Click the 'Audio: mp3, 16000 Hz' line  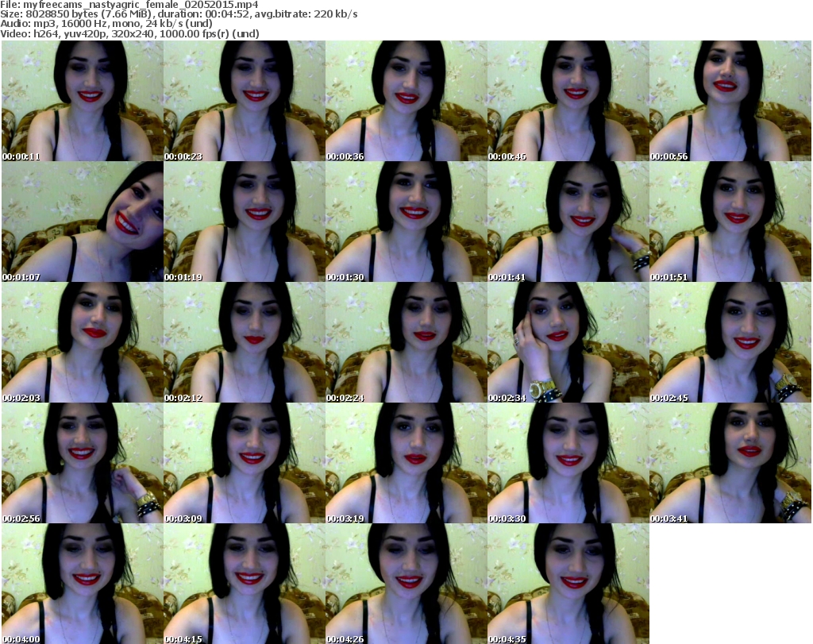106,23
